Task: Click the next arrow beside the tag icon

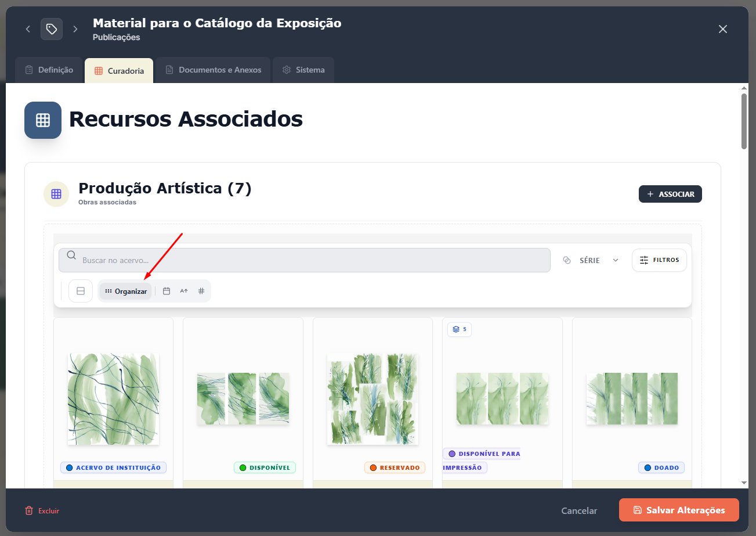Action: coord(74,28)
